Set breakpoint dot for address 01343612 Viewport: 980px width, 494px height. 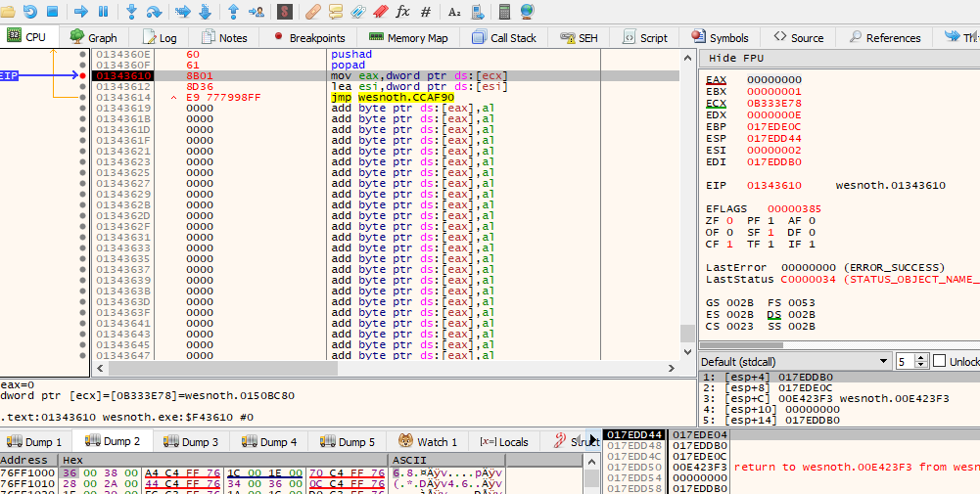click(x=82, y=87)
